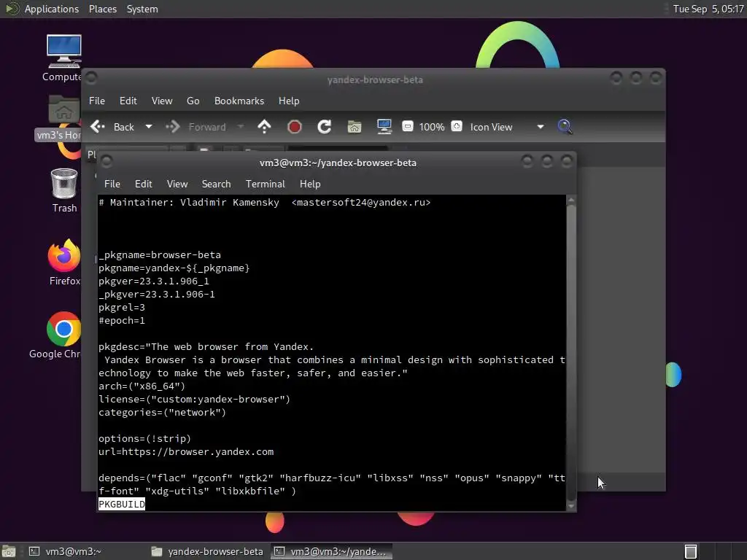Click the Back arrow in file manager

tap(98, 127)
